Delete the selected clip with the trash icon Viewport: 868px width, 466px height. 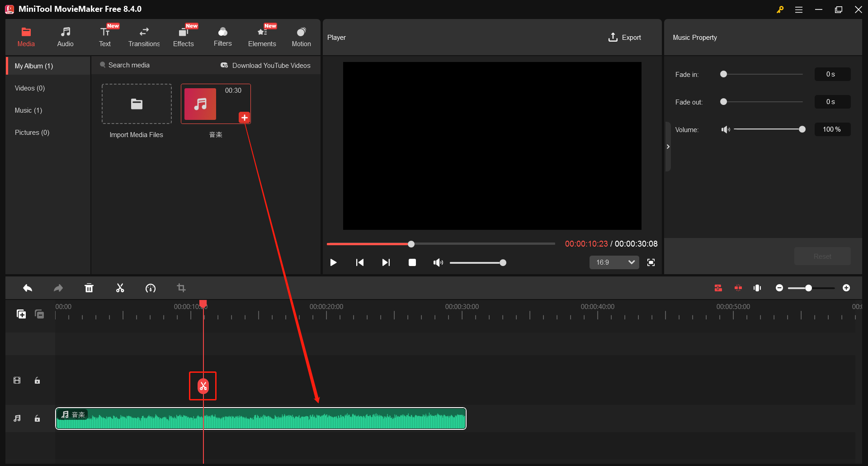point(89,288)
